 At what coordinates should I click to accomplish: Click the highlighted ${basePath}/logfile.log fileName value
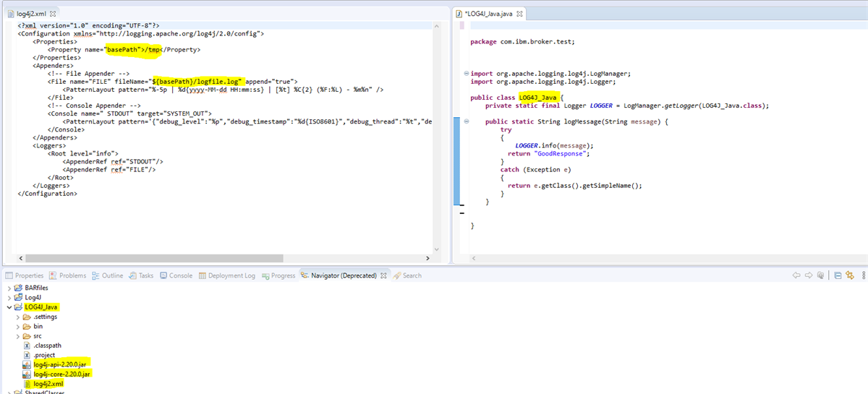click(x=197, y=82)
